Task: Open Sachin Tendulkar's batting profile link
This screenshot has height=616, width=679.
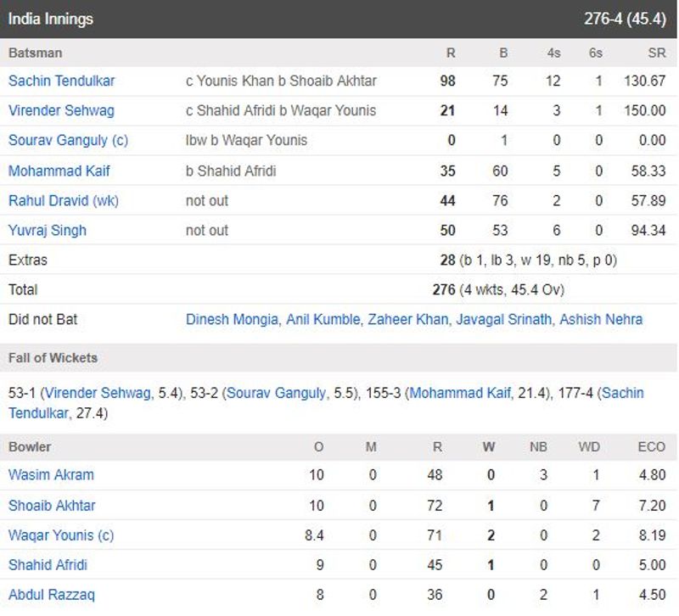Action: (61, 81)
